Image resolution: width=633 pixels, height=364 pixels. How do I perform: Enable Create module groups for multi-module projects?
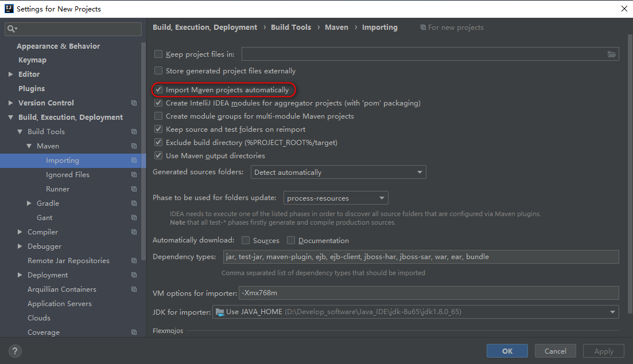[x=158, y=116]
